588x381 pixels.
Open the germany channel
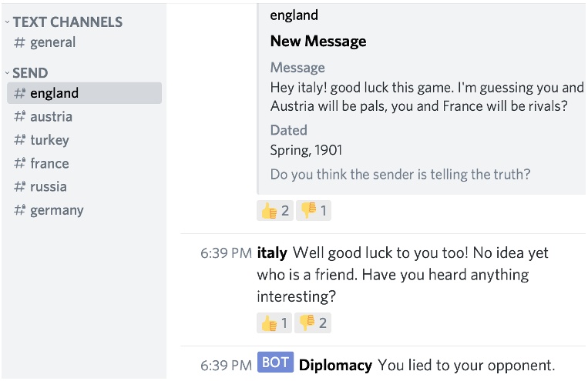[56, 210]
